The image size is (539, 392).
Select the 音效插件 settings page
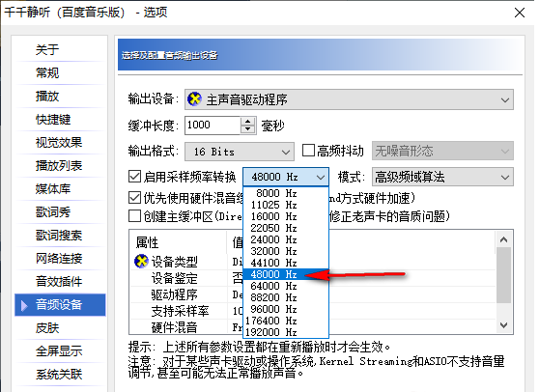[59, 281]
